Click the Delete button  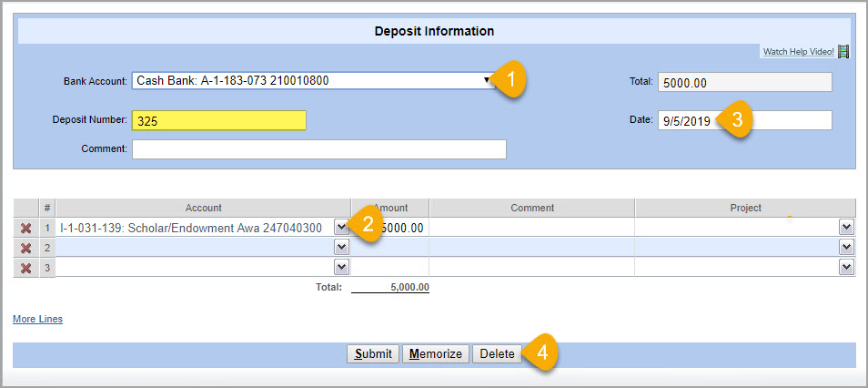(x=497, y=353)
